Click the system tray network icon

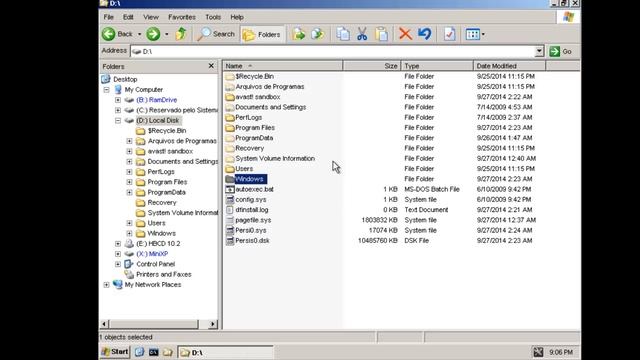click(538, 352)
